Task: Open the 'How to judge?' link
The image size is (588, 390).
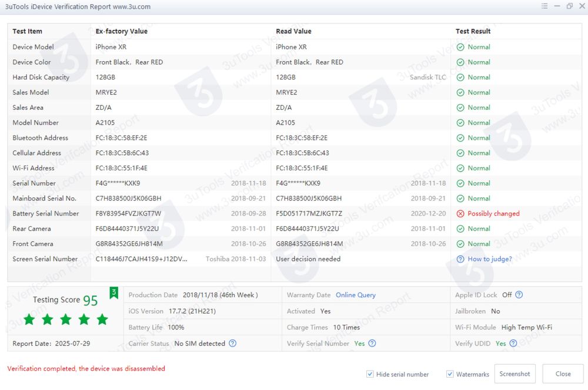Action: click(x=490, y=259)
